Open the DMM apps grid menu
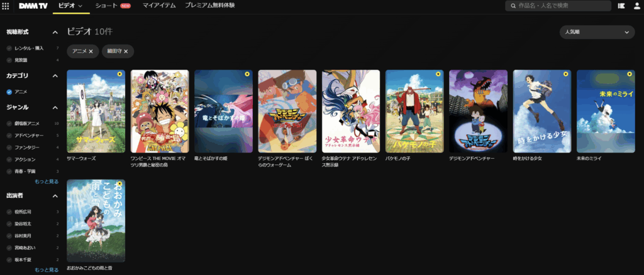Viewport: 644px width, 275px height. 6,6
